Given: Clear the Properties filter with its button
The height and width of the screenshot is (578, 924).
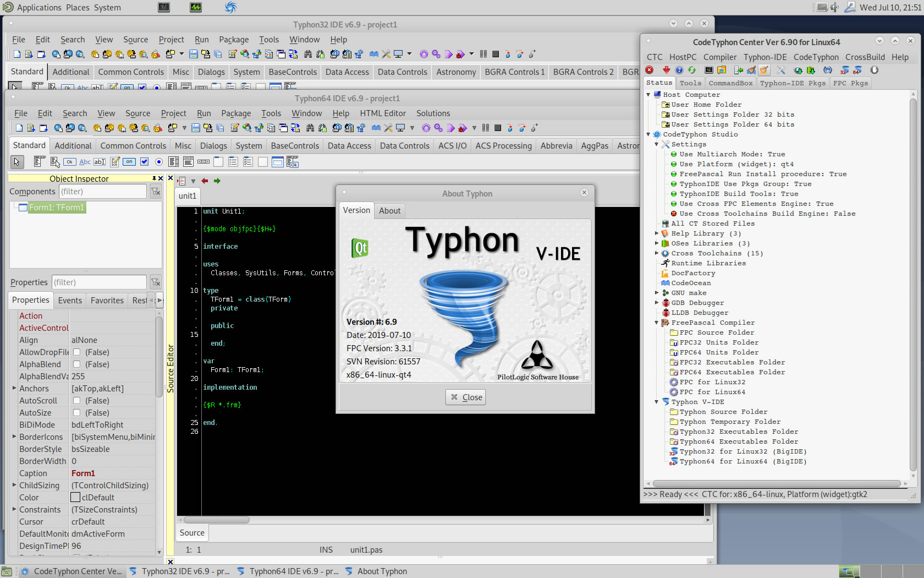Looking at the screenshot, I should point(156,282).
